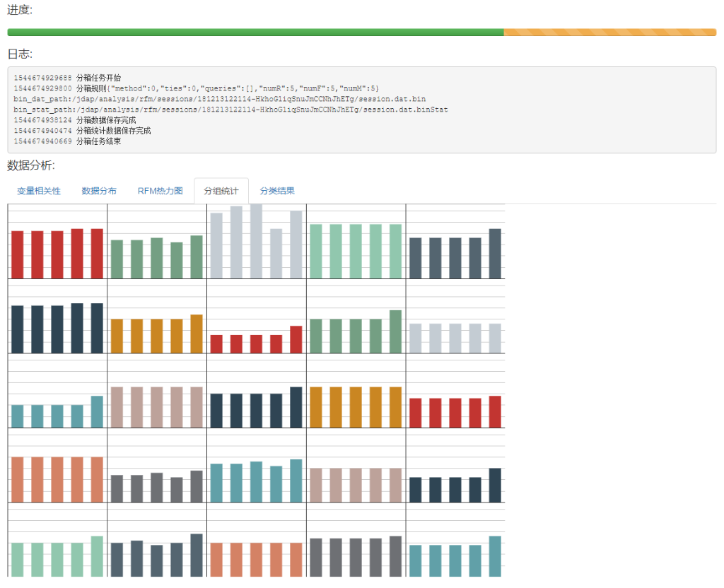The width and height of the screenshot is (724, 588).
Task: Click the green completed part of progress bar
Action: pos(255,33)
